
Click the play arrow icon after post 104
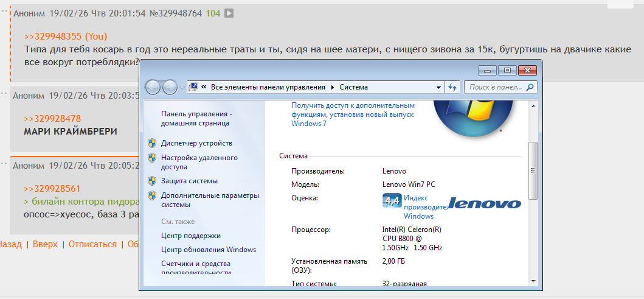coord(229,13)
